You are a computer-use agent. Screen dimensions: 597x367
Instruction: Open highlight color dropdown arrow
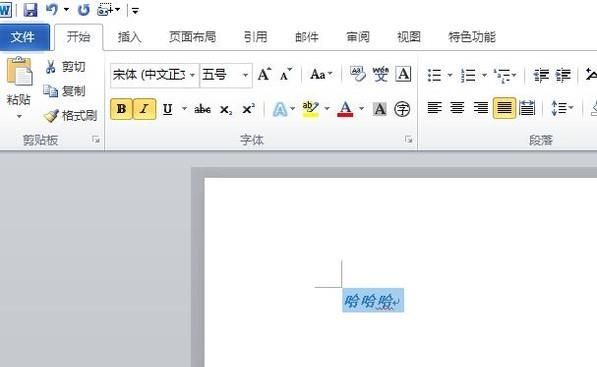tap(327, 109)
